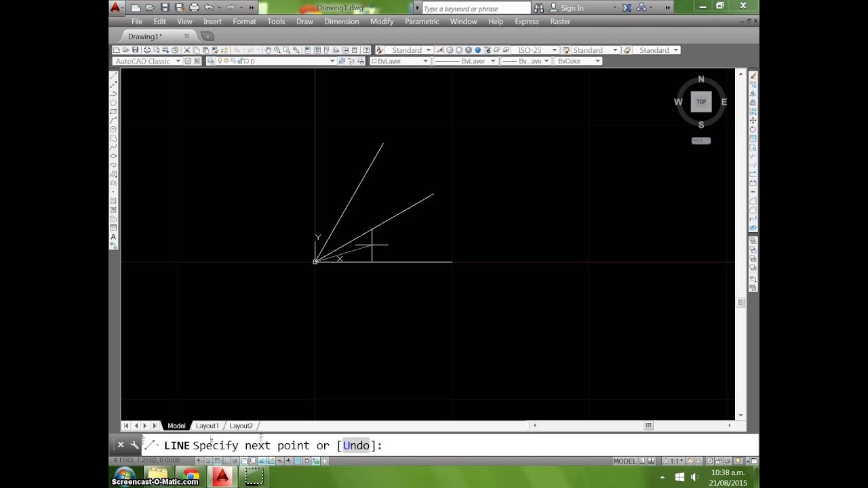Toggle Lineweight display in status bar
The width and height of the screenshot is (868, 488).
point(288,461)
